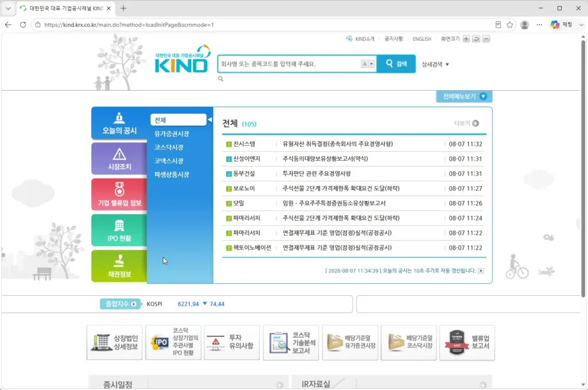Open the 시장조치 warning section
The image size is (588, 390).
pyautogui.click(x=119, y=159)
